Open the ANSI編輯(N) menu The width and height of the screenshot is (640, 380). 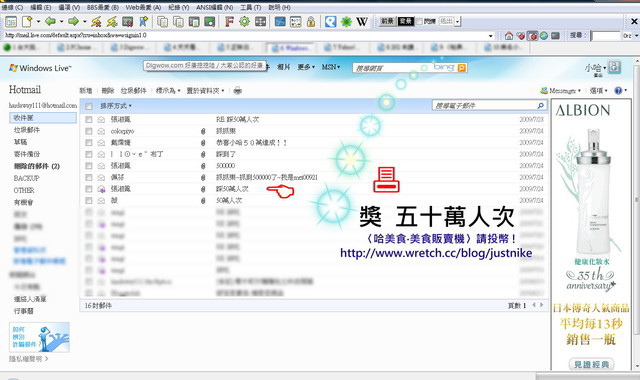(214, 7)
